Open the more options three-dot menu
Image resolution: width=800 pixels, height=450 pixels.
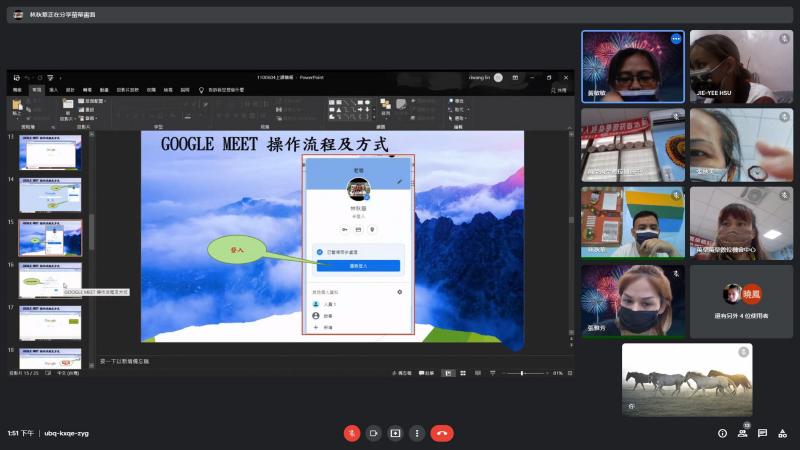point(417,433)
